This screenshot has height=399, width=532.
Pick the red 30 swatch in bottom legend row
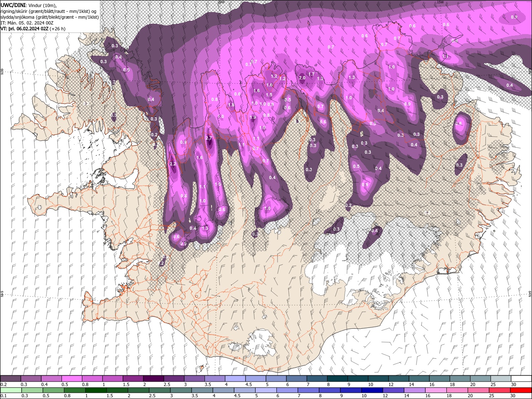(521, 390)
